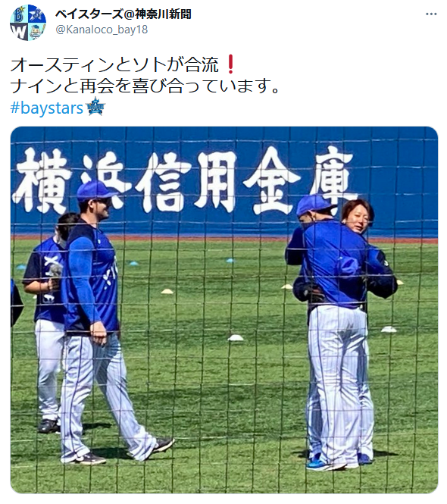The image size is (447, 504).
Task: Click the two players hugging in photo
Action: 341,333
